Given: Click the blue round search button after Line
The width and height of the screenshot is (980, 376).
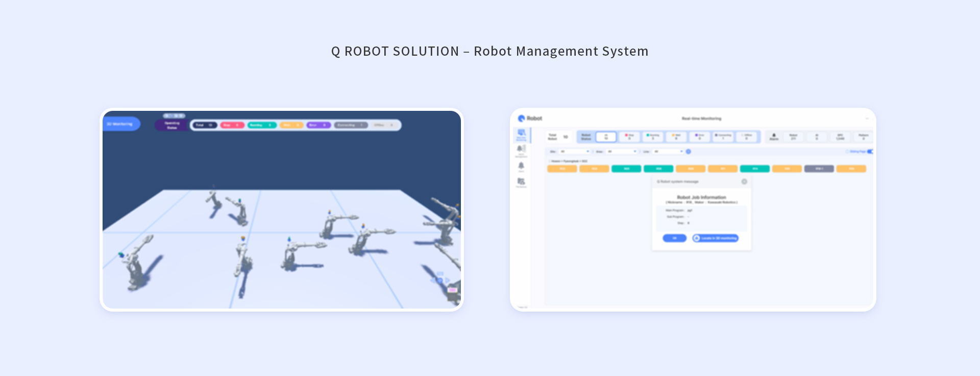Looking at the screenshot, I should (688, 151).
